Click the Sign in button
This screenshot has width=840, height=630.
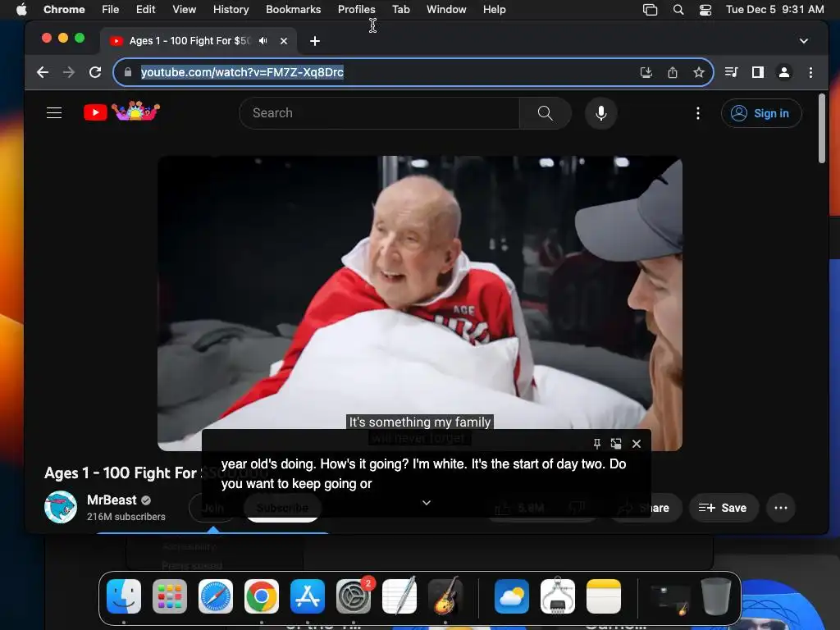[761, 113]
